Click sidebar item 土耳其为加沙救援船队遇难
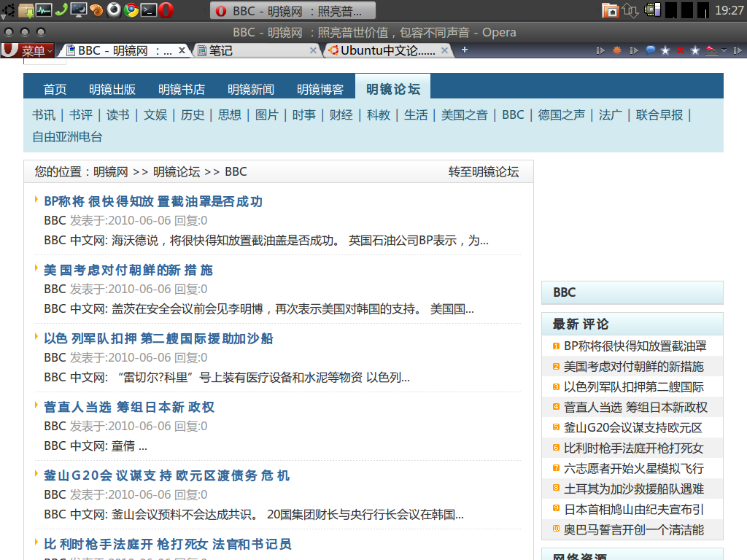This screenshot has height=560, width=747. tap(634, 489)
